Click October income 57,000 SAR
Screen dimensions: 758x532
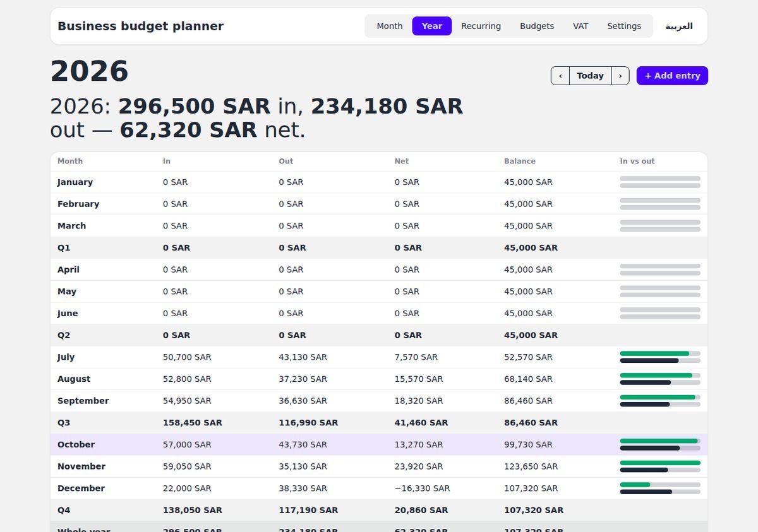pyautogui.click(x=187, y=445)
